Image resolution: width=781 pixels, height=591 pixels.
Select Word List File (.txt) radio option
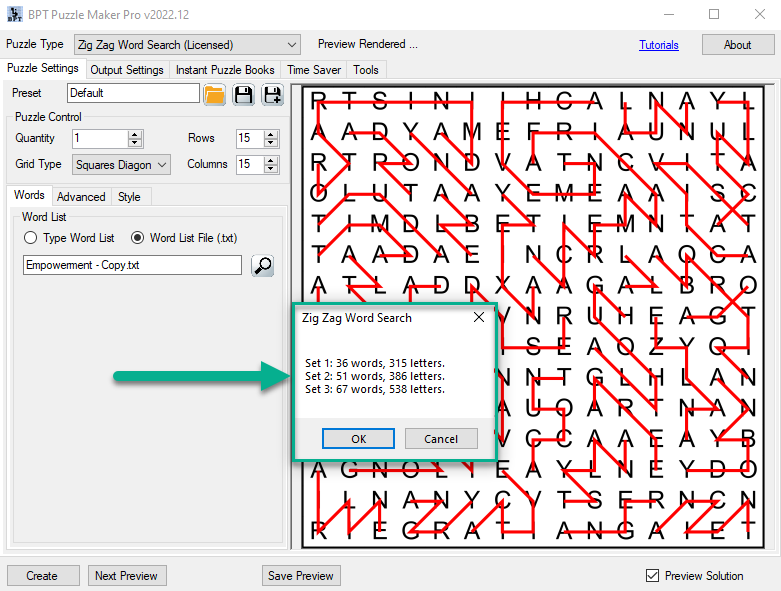139,238
